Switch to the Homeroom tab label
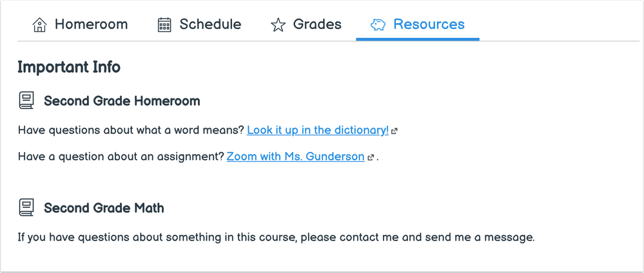The height and width of the screenshot is (273, 644). pyautogui.click(x=91, y=24)
